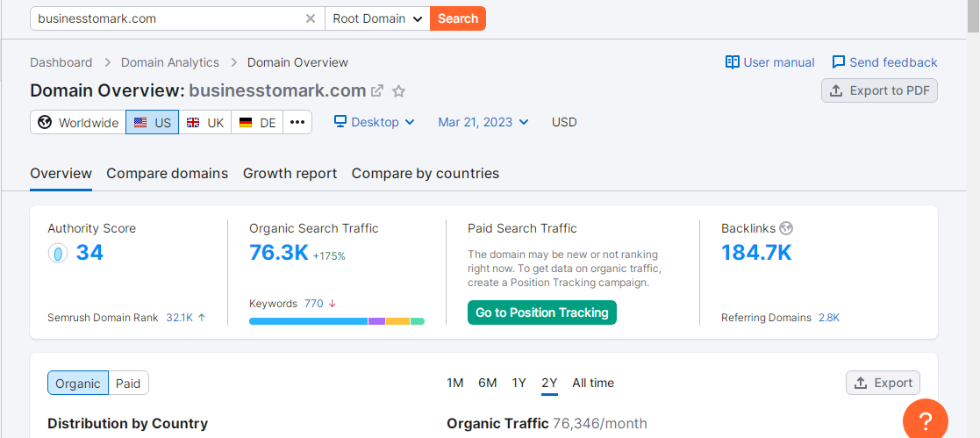Open the Compare domains tab
The height and width of the screenshot is (438, 980).
click(x=167, y=173)
